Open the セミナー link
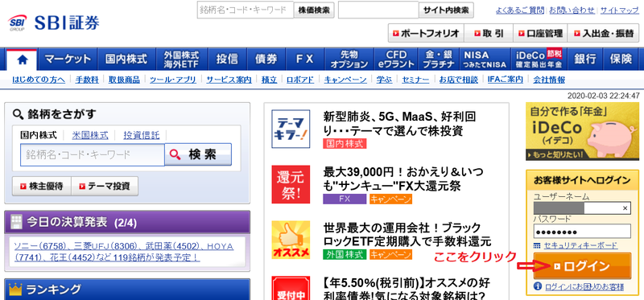 [415, 80]
